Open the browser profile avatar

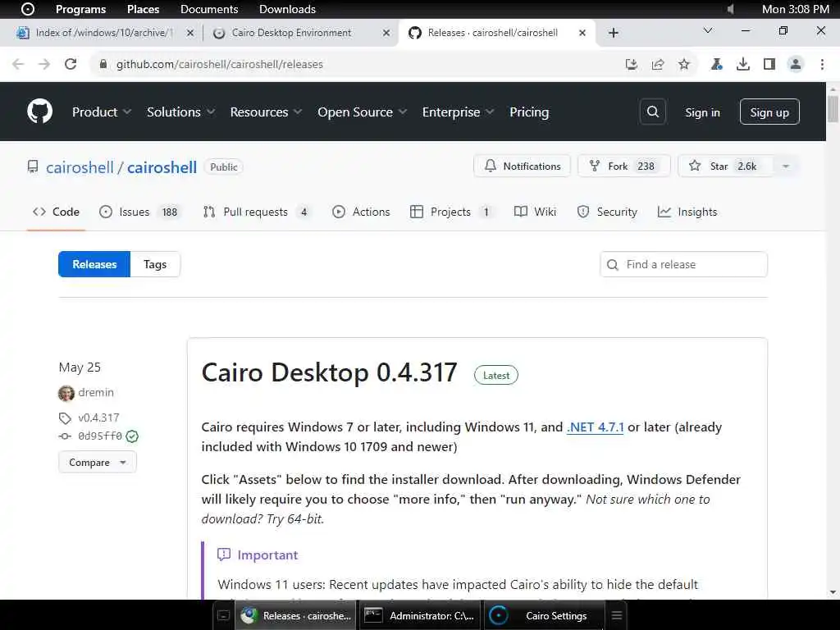[796, 64]
